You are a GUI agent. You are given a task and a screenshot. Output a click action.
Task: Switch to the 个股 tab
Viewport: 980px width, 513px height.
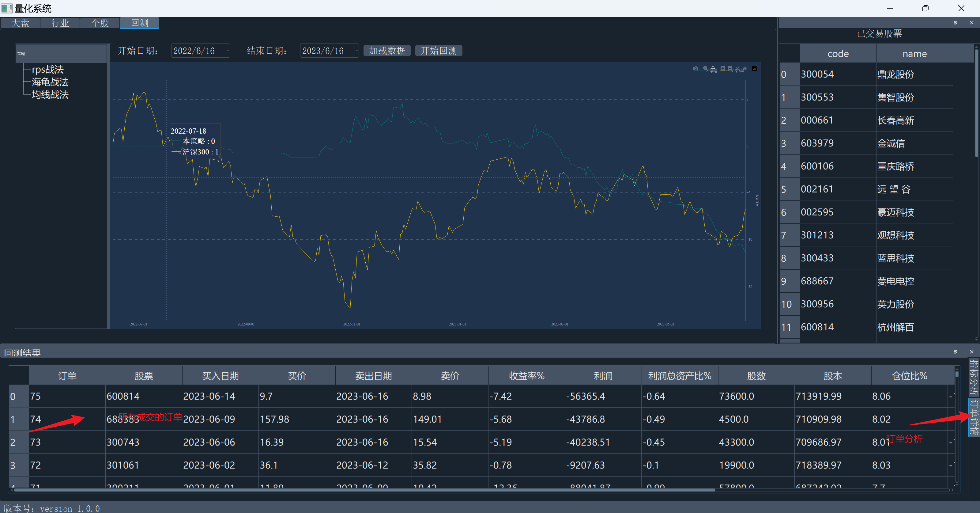(100, 23)
